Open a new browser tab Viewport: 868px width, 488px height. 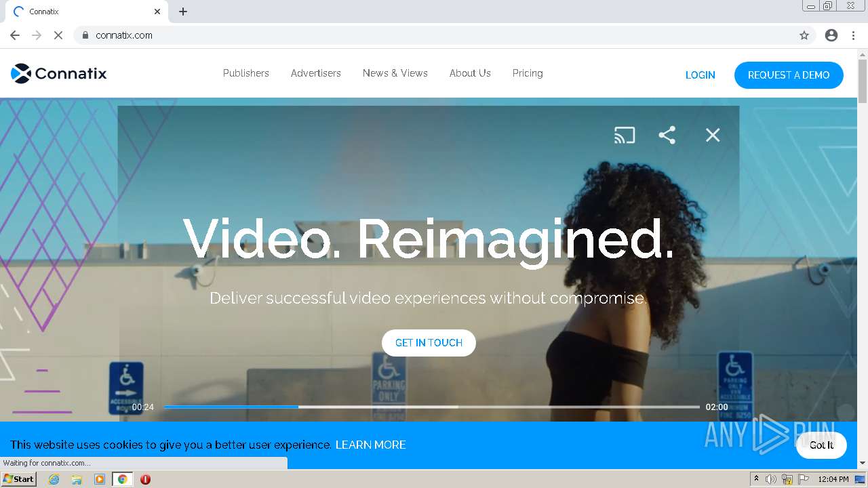click(x=183, y=12)
